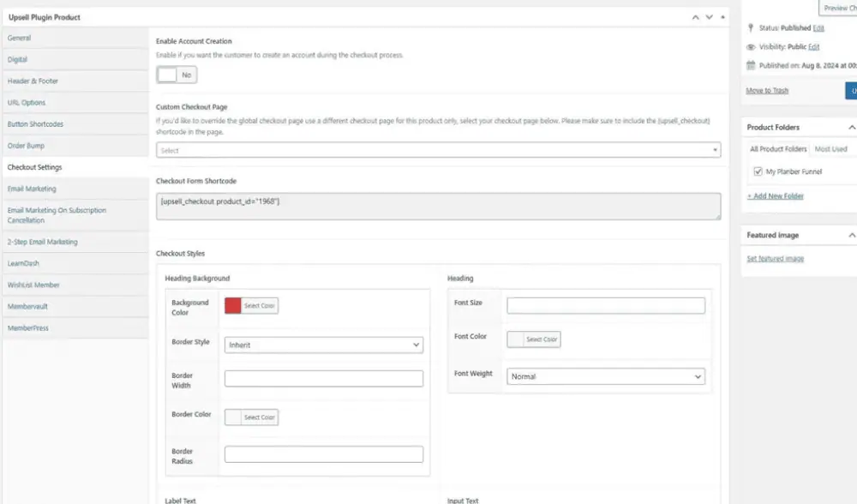
Task: Open the Font Weight dropdown
Action: click(x=605, y=376)
